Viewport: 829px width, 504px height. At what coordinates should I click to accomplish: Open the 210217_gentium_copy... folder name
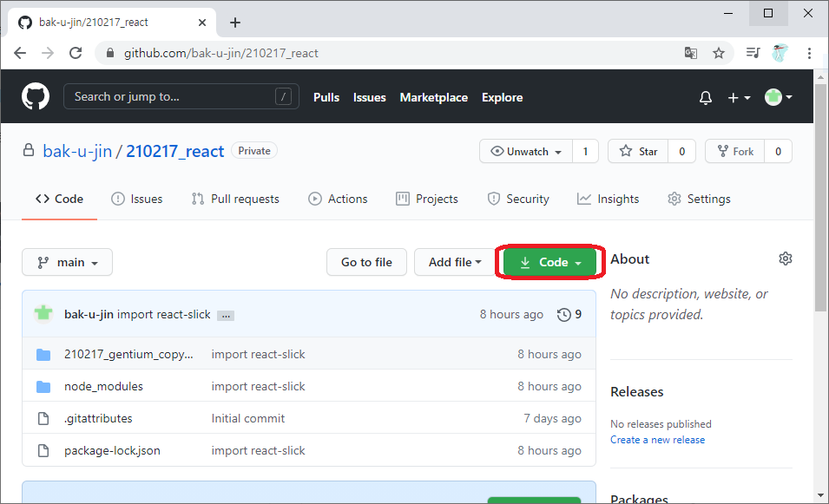(x=128, y=355)
